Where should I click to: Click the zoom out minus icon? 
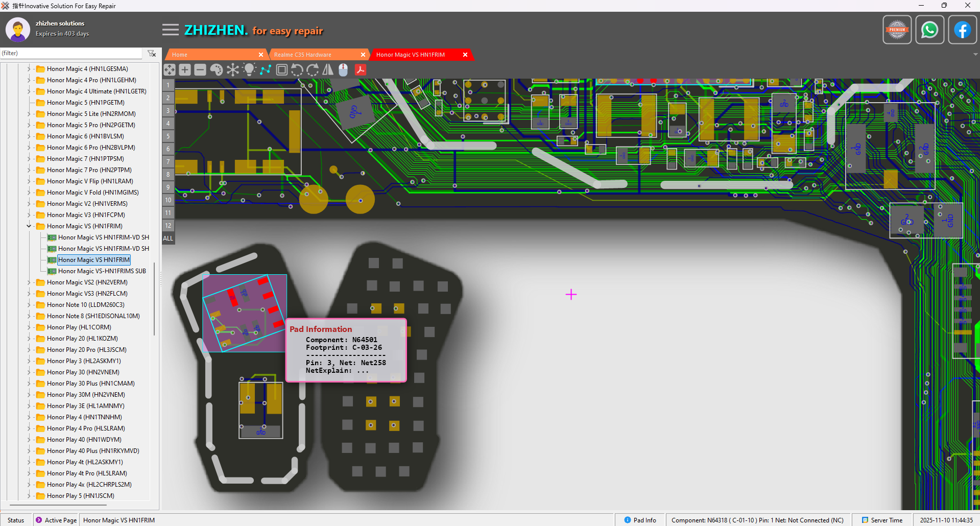coord(200,70)
